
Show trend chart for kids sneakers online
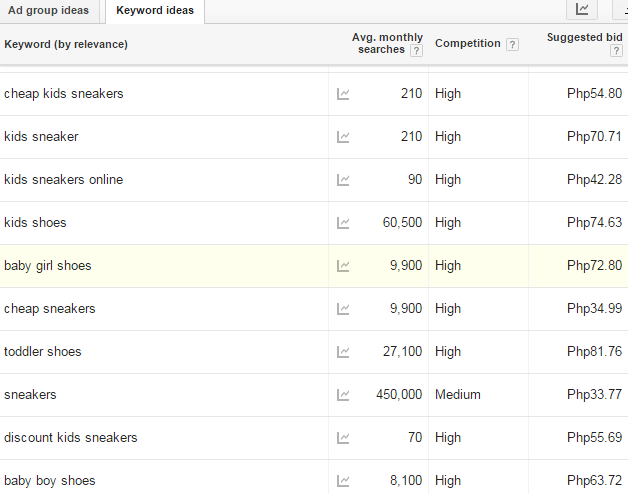click(x=343, y=180)
